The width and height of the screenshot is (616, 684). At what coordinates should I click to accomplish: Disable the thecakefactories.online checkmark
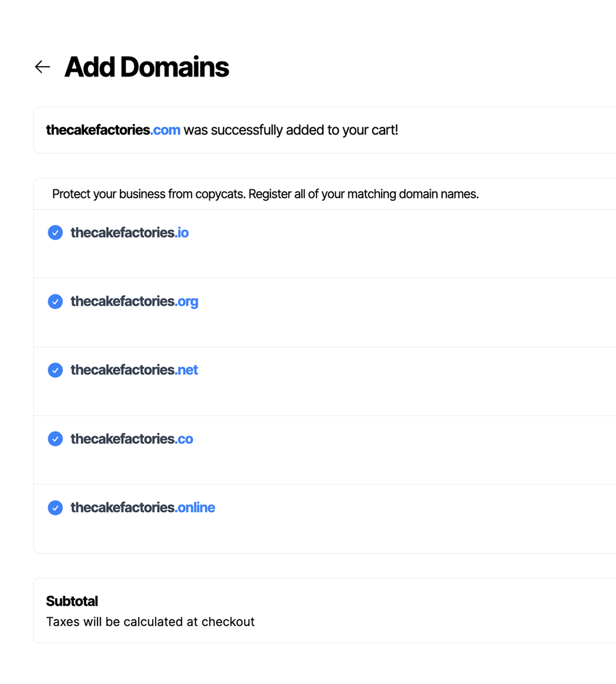(x=55, y=508)
